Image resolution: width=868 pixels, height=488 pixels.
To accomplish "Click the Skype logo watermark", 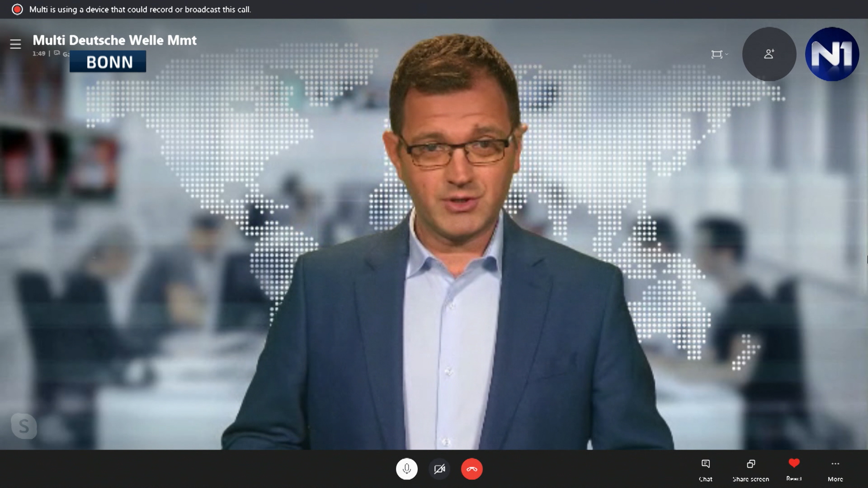I will pos(24,426).
